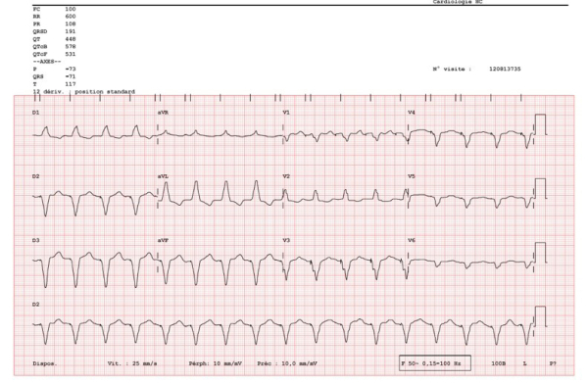Select the QTcB label
588x383 pixels.
pos(40,46)
